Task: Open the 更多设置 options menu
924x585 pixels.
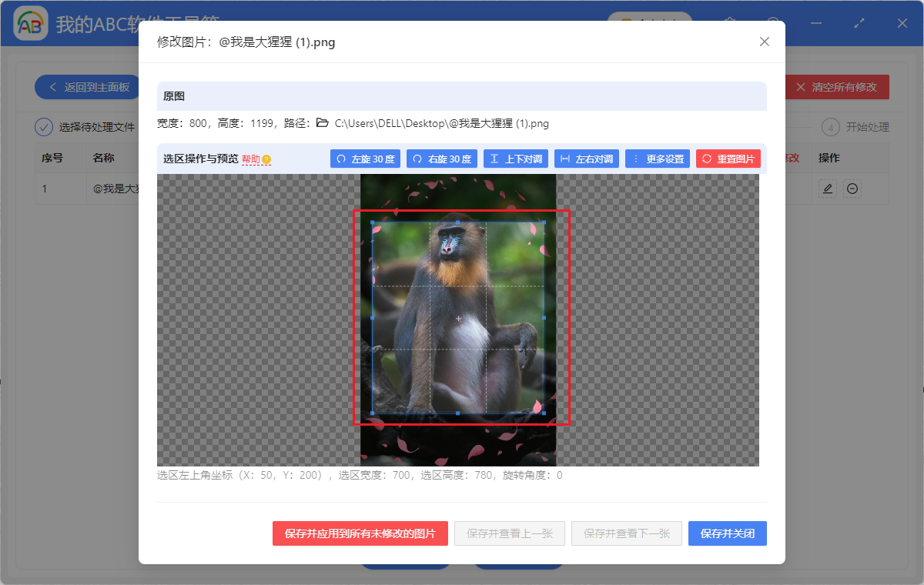Action: [x=657, y=159]
